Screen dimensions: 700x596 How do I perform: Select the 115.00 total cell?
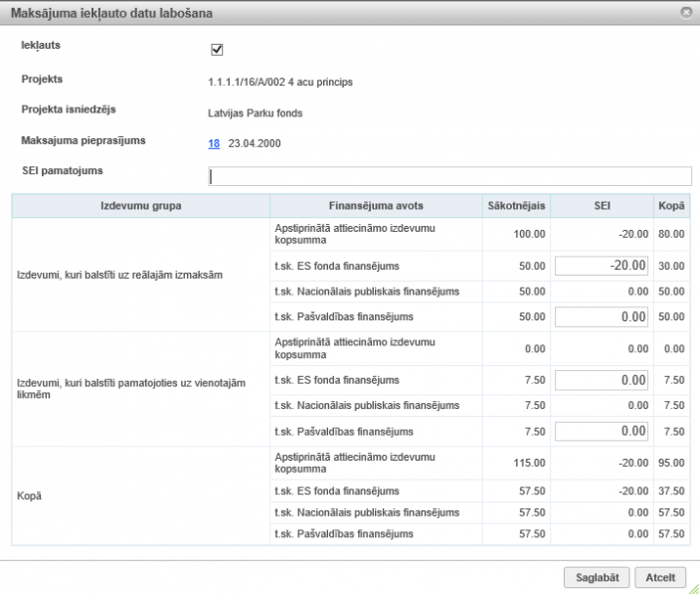pos(530,463)
